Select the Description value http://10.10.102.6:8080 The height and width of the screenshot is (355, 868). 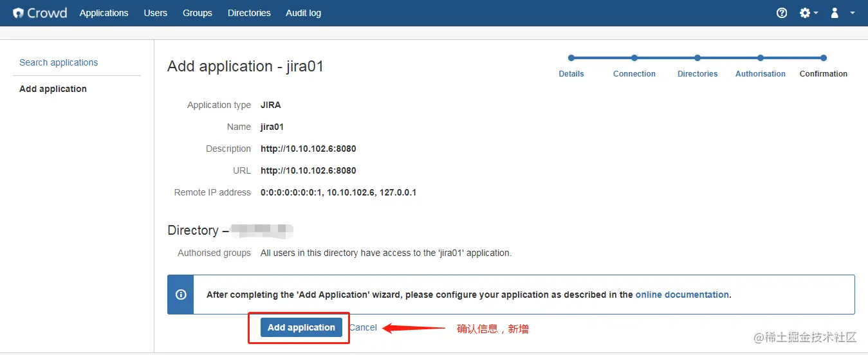pos(308,149)
